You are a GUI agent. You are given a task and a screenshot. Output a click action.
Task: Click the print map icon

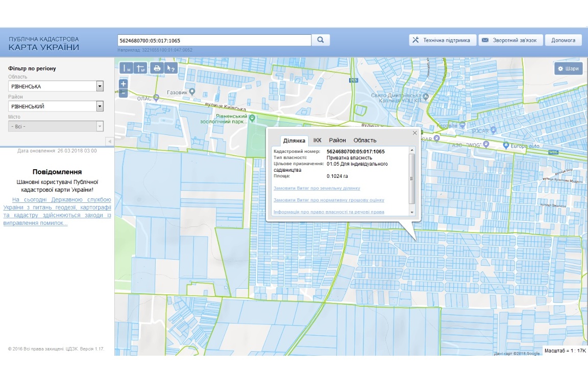pos(157,68)
